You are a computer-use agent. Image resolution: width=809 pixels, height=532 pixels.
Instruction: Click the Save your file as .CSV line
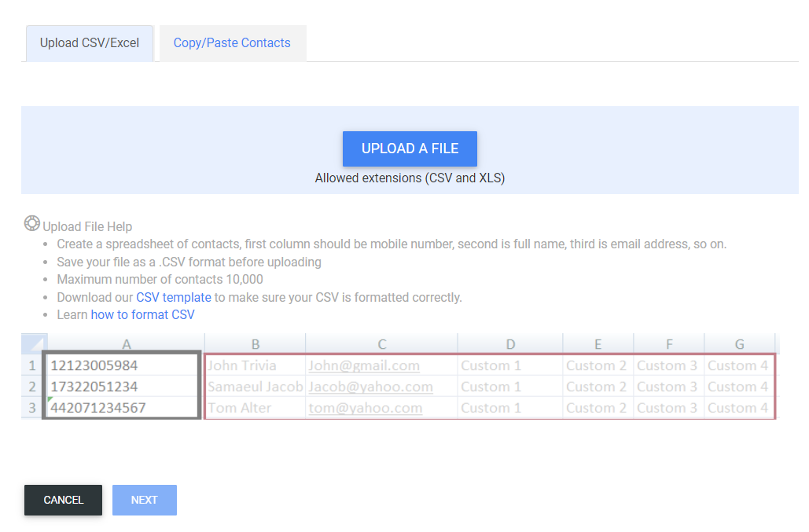click(189, 262)
